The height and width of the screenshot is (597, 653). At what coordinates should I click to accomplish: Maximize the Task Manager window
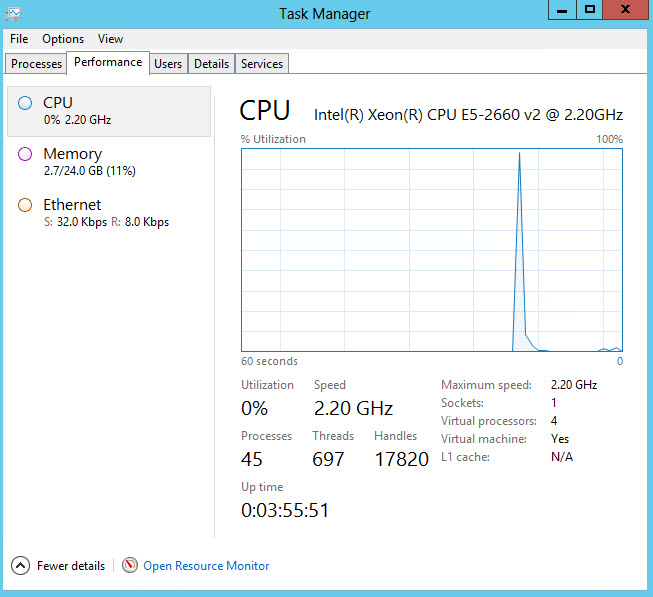[590, 9]
